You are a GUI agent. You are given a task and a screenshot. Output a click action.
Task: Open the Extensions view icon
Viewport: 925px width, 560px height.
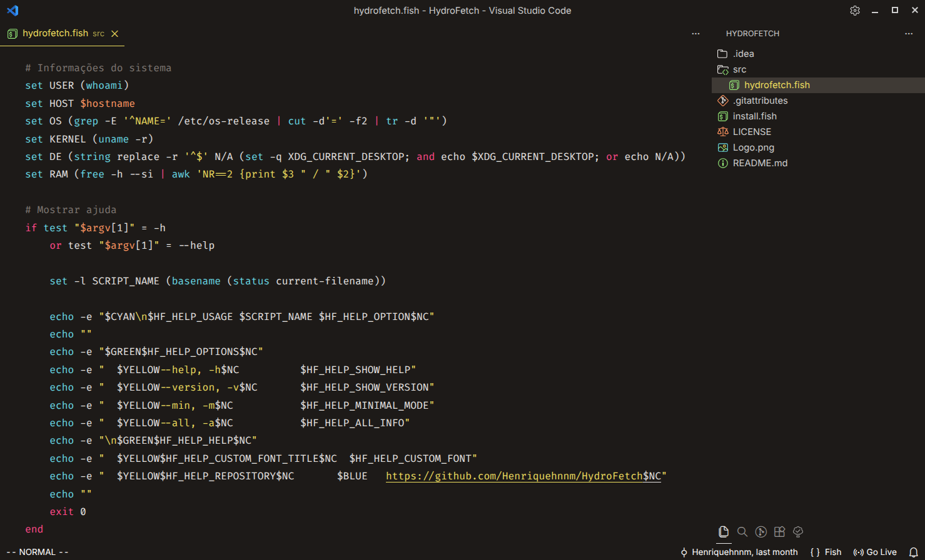pyautogui.click(x=779, y=532)
